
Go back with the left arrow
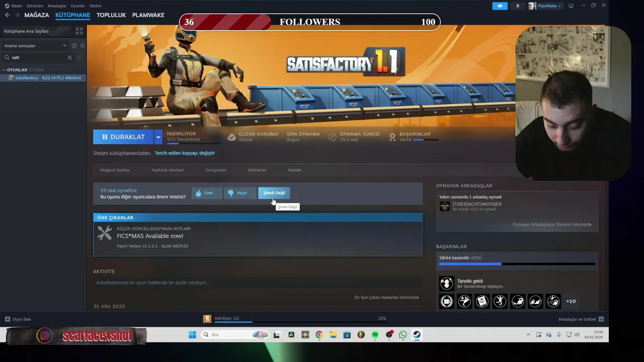7,15
